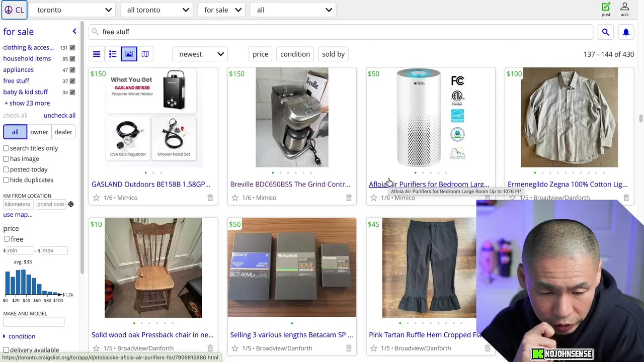This screenshot has width=644, height=362.
Task: Open household items category link
Action: (27, 58)
